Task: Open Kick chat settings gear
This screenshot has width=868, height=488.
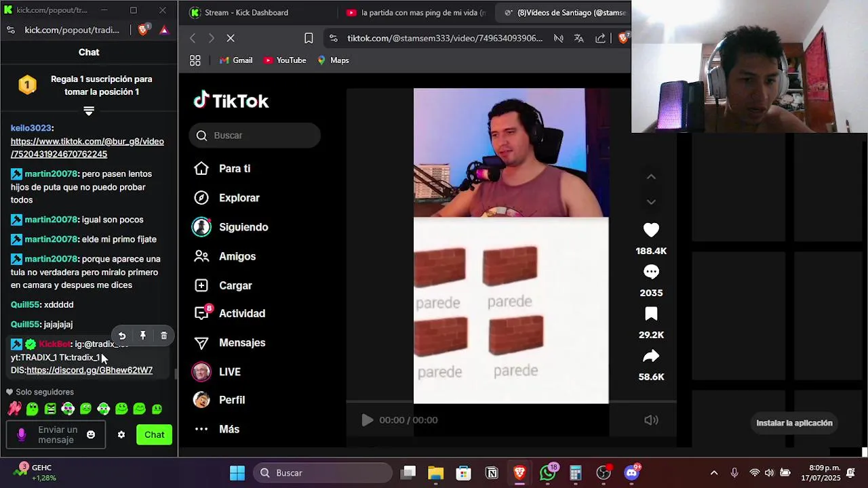Action: (121, 434)
